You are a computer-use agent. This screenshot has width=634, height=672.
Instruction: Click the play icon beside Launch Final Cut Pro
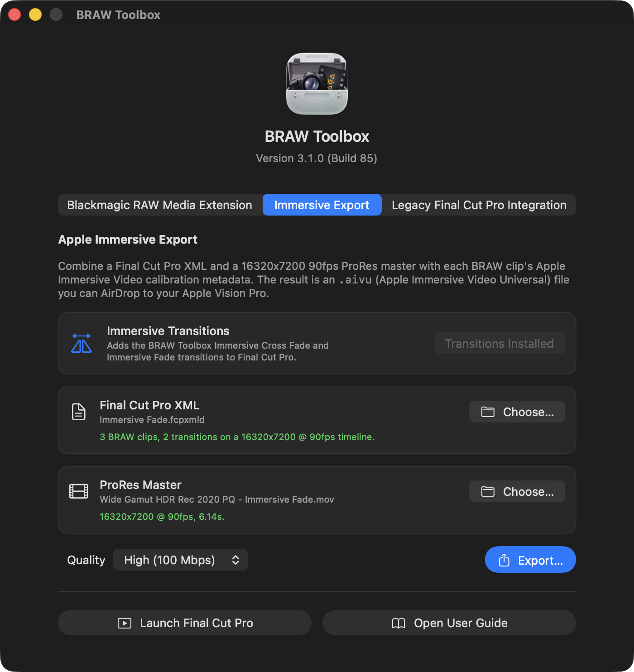[125, 623]
